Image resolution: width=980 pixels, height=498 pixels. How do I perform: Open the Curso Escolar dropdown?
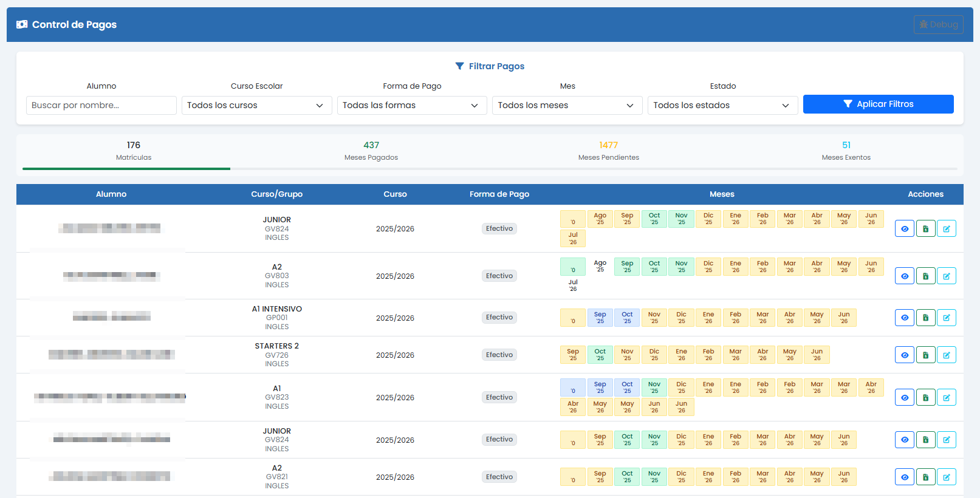coord(256,106)
